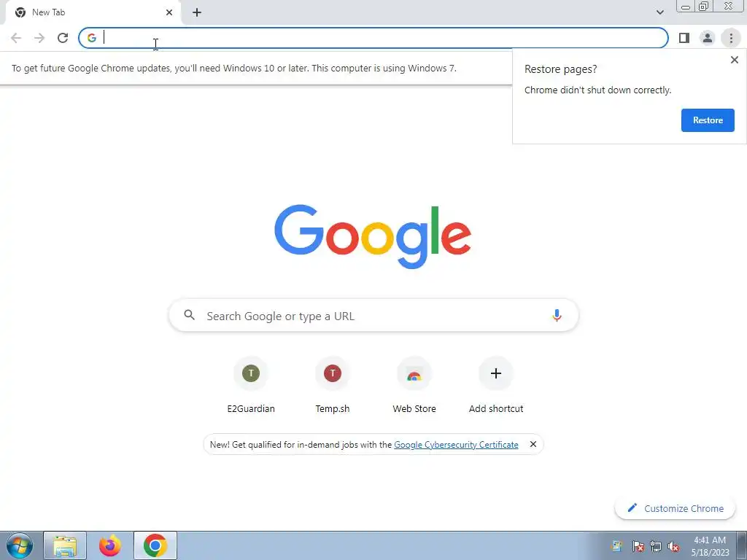
Task: Launch Firefox from the taskbar
Action: [x=110, y=545]
